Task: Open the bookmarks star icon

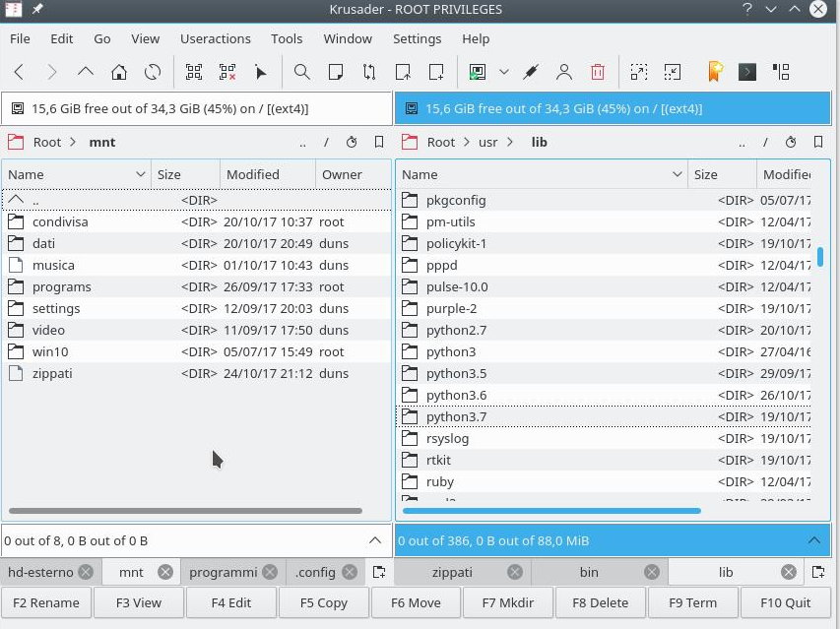Action: click(715, 72)
